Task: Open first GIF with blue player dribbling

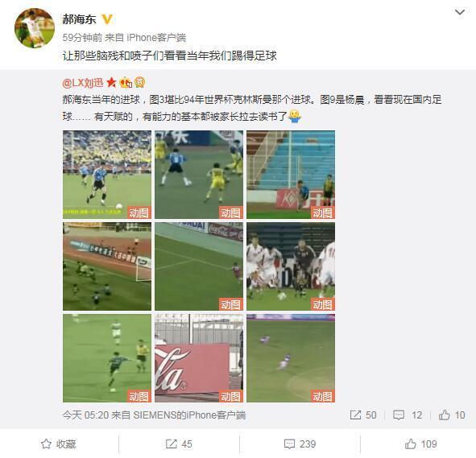Action: [x=107, y=175]
